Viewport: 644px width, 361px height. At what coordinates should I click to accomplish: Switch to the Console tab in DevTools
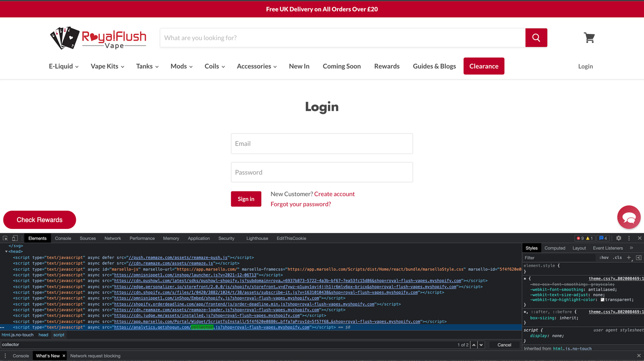63,238
